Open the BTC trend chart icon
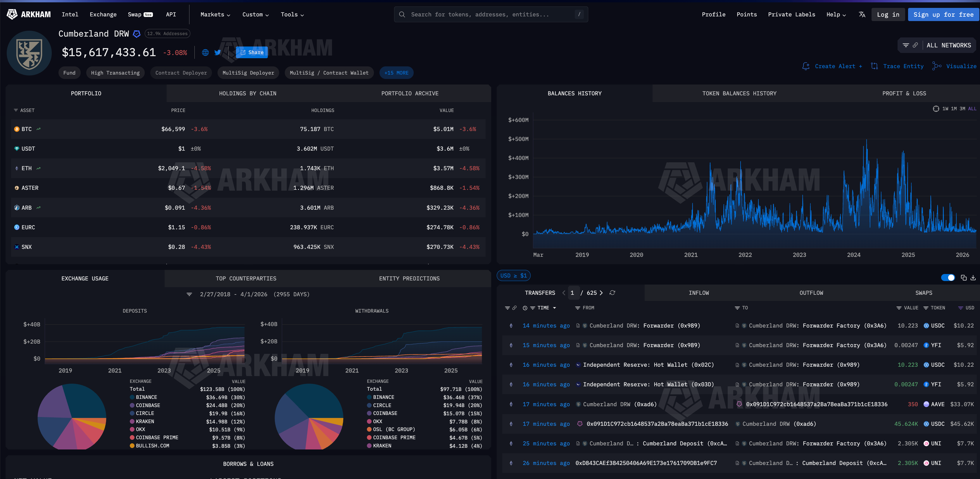The height and width of the screenshot is (479, 980). pos(38,129)
